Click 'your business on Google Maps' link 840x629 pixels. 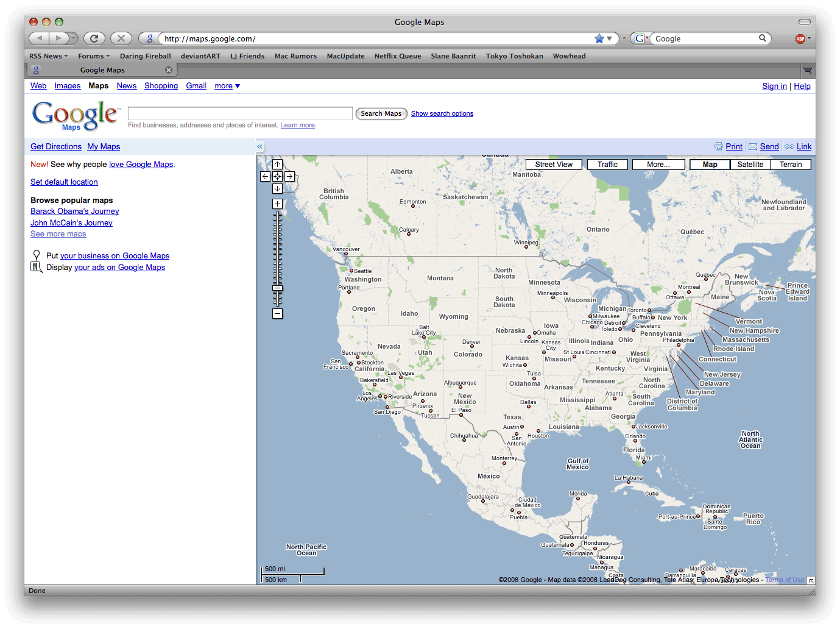pos(115,256)
